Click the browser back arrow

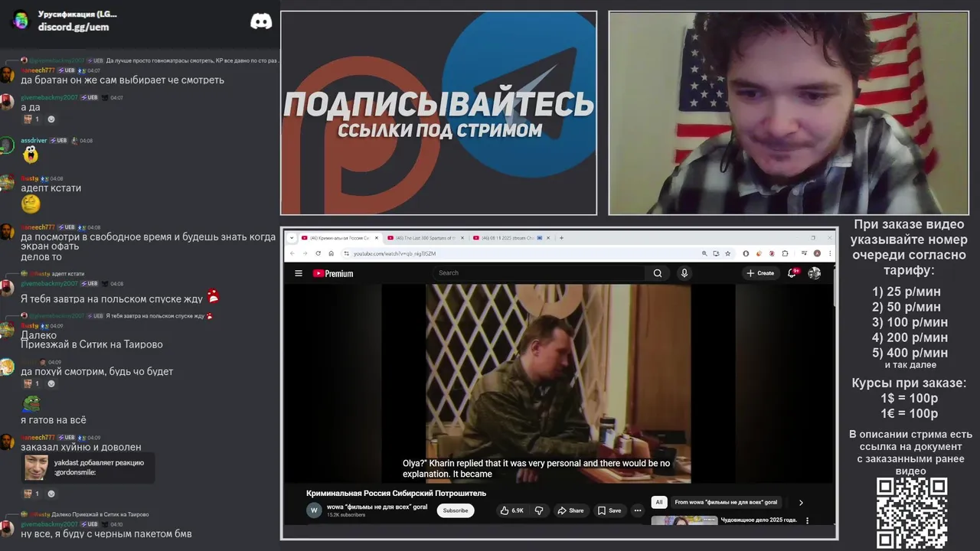292,253
